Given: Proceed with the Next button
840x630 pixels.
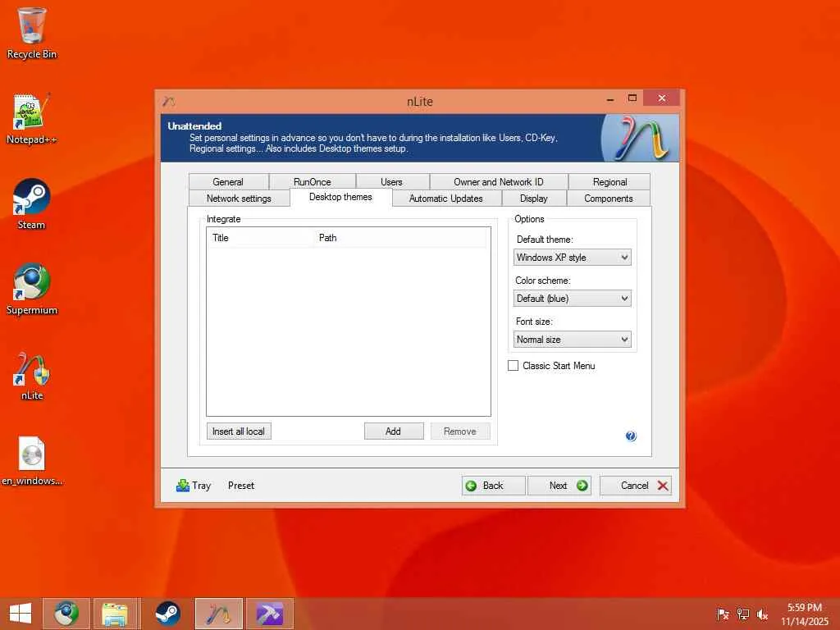Looking at the screenshot, I should coord(559,486).
